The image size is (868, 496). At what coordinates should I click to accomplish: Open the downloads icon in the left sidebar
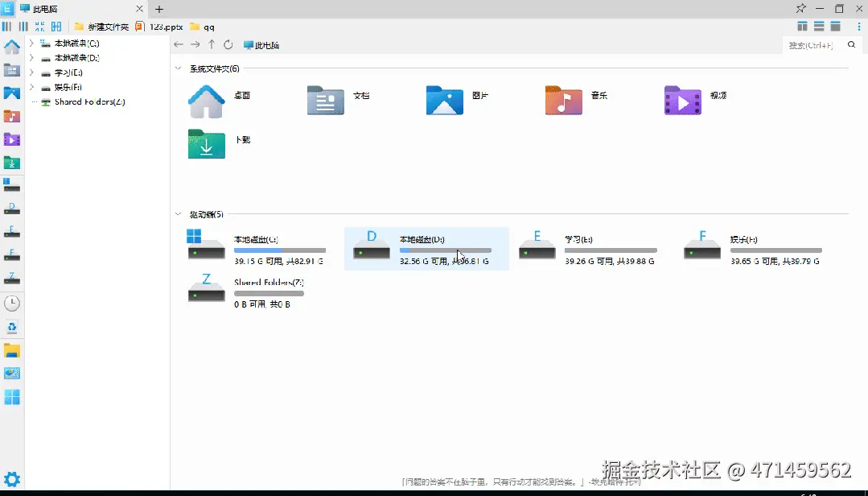coord(11,163)
